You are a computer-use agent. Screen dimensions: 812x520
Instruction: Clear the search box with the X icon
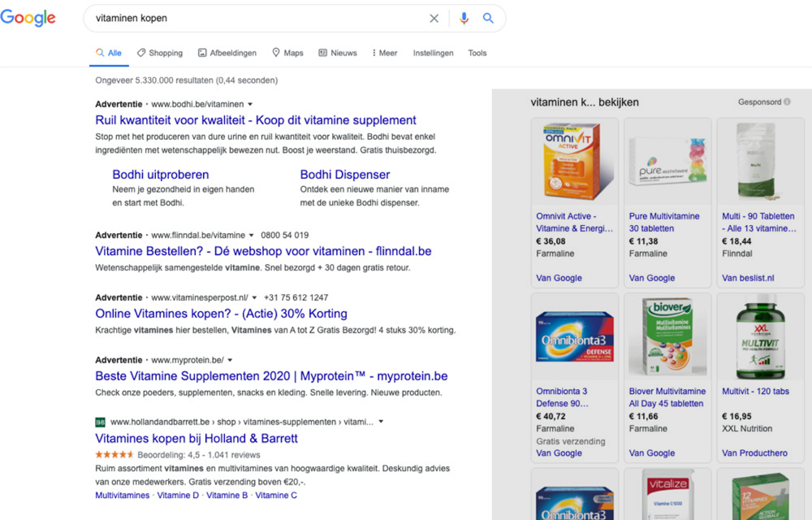click(x=434, y=19)
